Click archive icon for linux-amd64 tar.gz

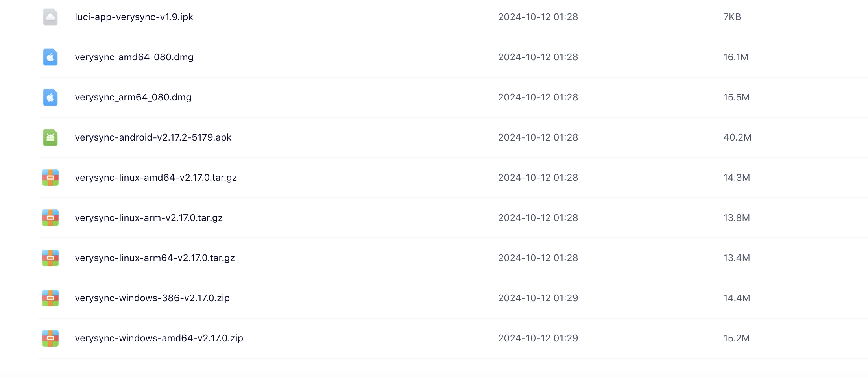pos(50,178)
